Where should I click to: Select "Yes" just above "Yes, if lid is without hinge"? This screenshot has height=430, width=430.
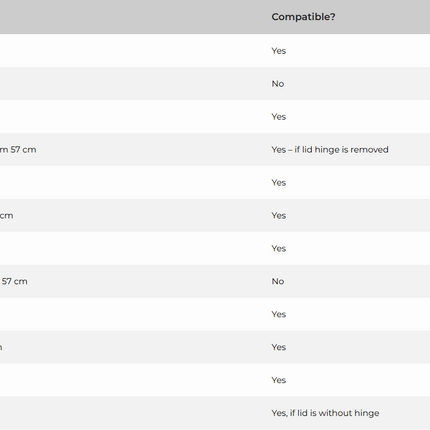point(279,380)
